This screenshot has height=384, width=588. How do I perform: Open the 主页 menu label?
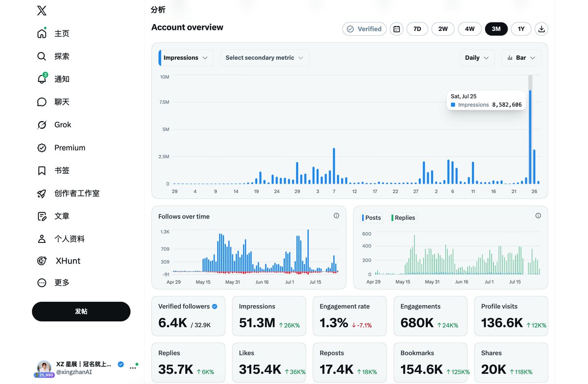coord(62,33)
